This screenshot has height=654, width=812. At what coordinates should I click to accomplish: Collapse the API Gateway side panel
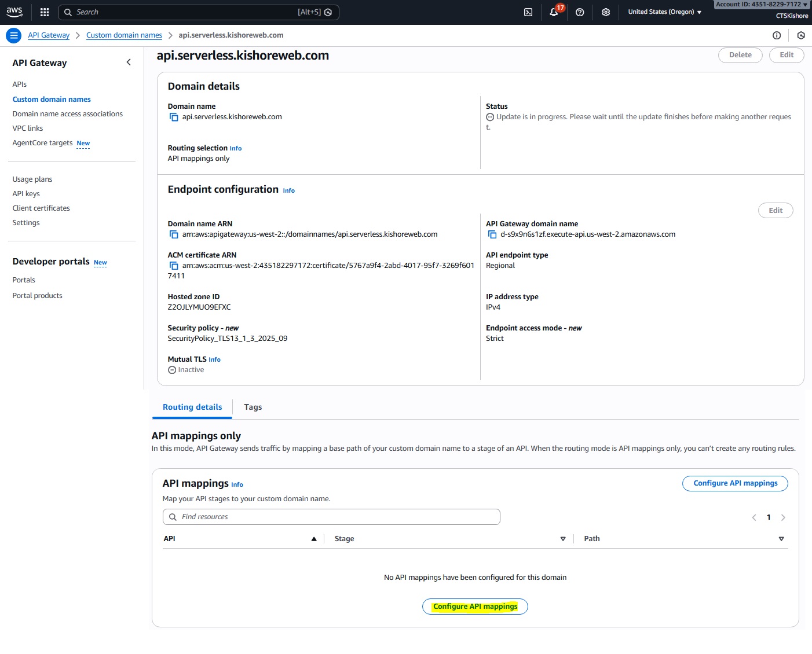tap(129, 63)
